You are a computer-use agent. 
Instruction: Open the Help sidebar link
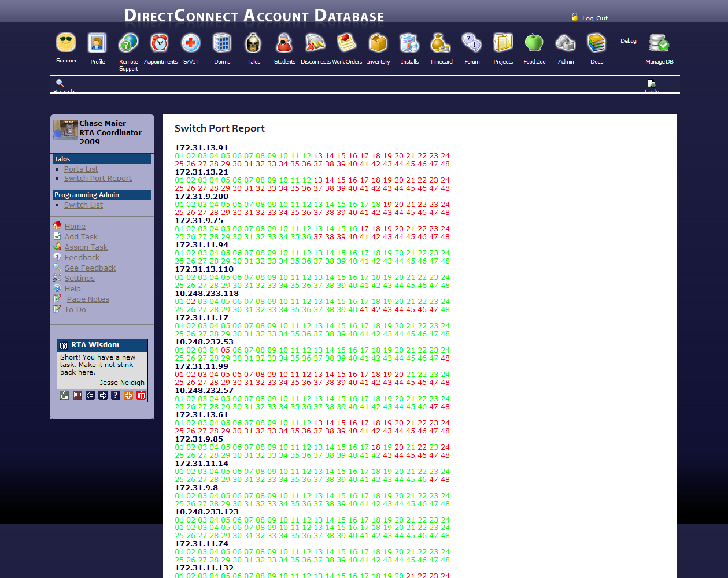tap(72, 289)
